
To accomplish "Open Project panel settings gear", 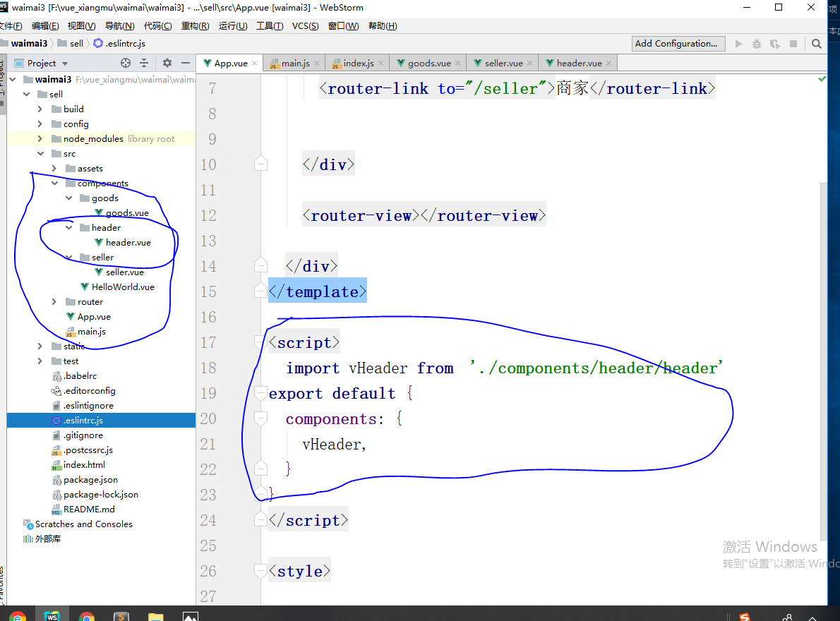I will click(x=167, y=63).
